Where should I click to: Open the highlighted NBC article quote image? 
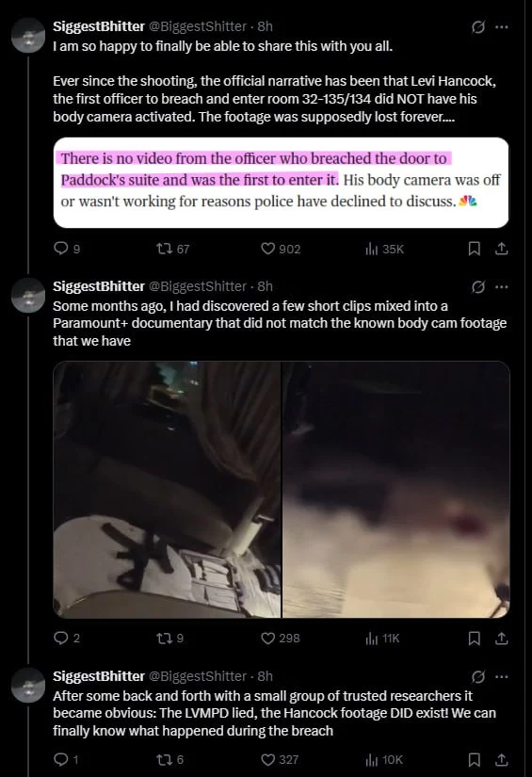[281, 183]
